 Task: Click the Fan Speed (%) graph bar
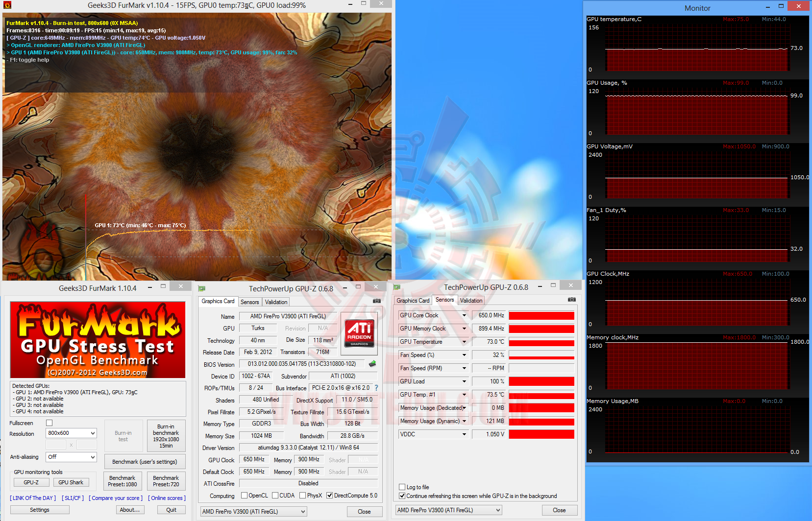pos(541,355)
